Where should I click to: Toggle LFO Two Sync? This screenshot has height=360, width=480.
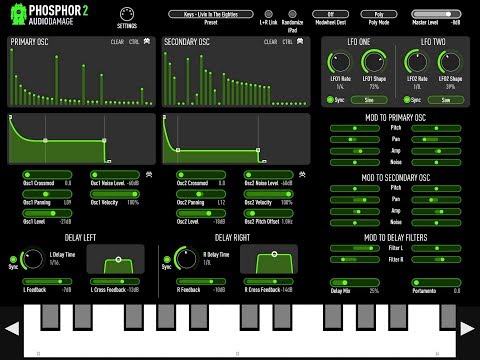point(407,100)
